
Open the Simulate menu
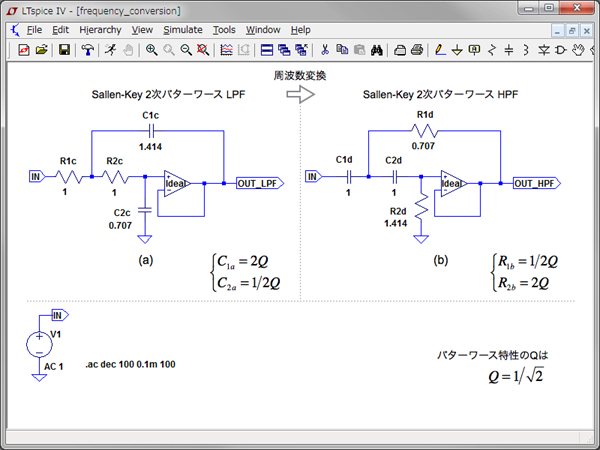183,30
